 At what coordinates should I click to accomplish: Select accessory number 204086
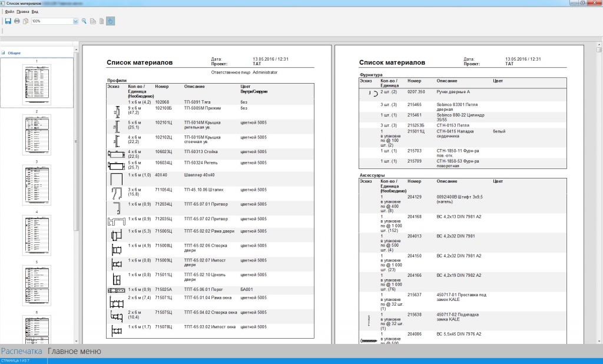tap(415, 334)
